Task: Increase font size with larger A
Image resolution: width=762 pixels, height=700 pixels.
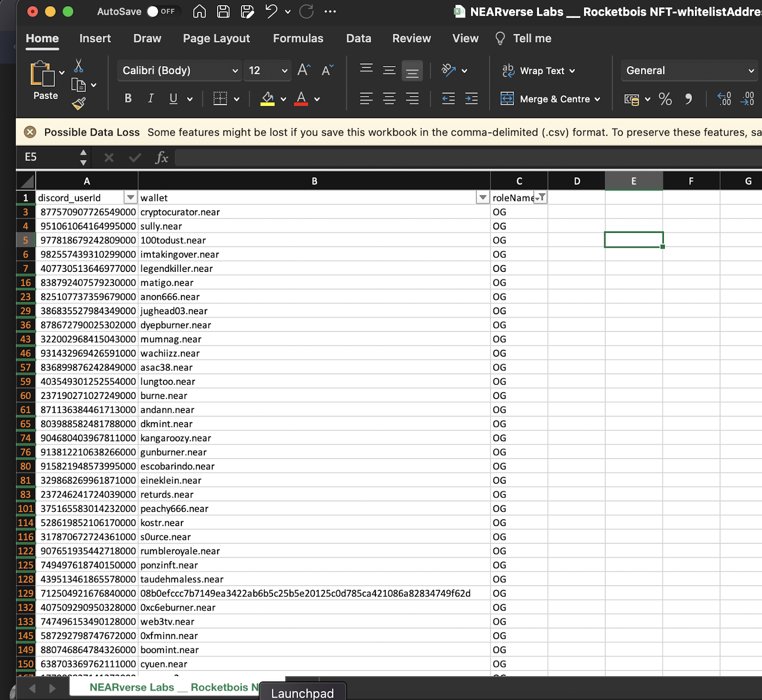Action: coord(304,70)
